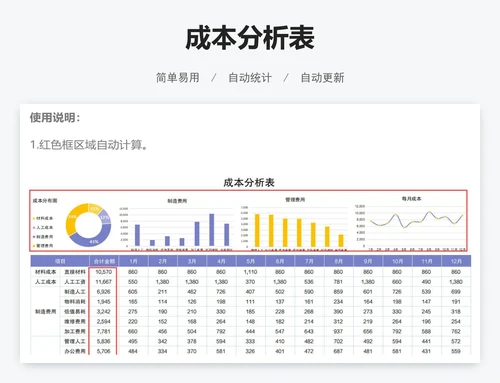Image resolution: width=500 pixels, height=383 pixels.
Task: Select the total cell 1,945
Action: click(103, 302)
